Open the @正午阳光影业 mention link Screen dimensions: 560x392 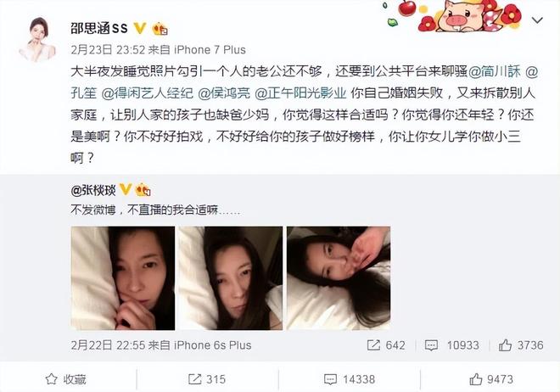[x=300, y=93]
